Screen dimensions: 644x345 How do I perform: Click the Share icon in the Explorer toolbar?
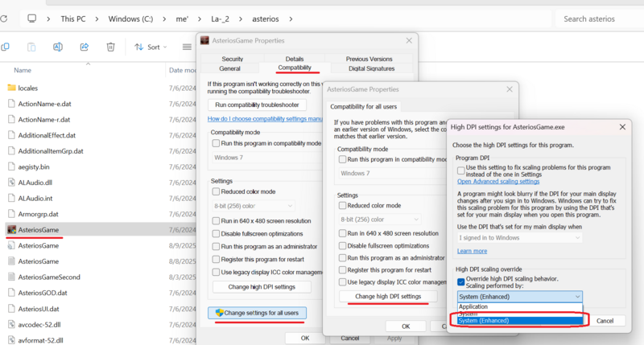coord(85,47)
